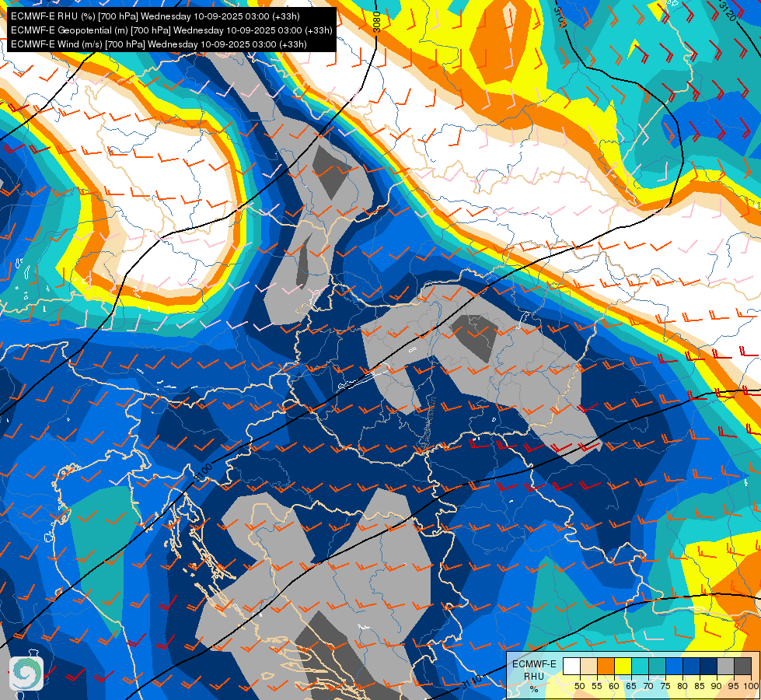This screenshot has width=761, height=700.
Task: Click the RHU label in the legend box
Action: [x=534, y=677]
